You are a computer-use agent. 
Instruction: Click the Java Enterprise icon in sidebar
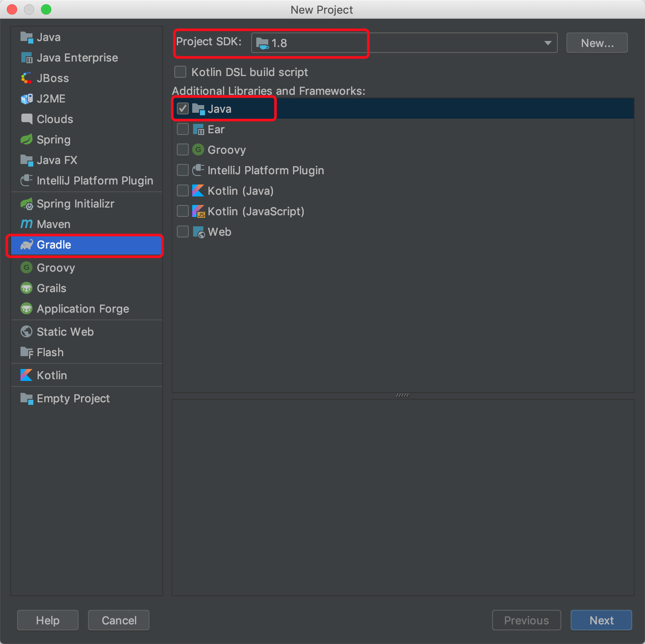click(26, 58)
